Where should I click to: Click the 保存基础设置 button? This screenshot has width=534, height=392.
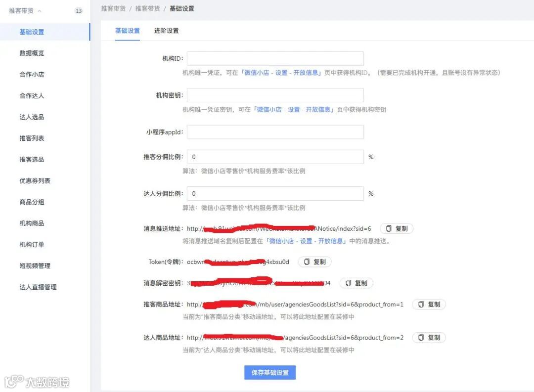tap(269, 372)
